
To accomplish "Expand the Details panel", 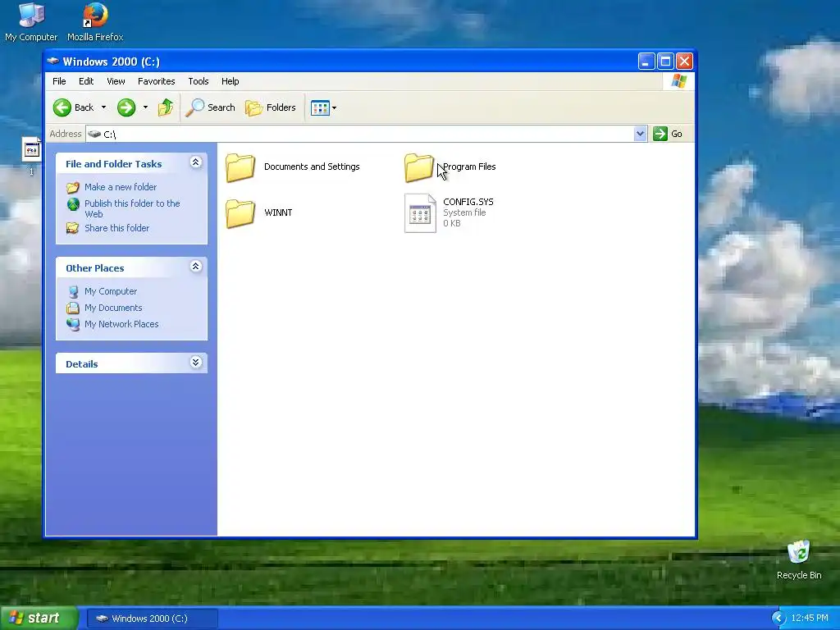I will (196, 363).
